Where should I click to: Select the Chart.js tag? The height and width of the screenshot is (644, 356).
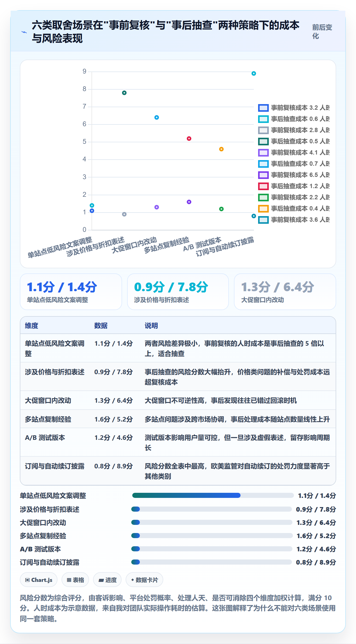[39, 580]
